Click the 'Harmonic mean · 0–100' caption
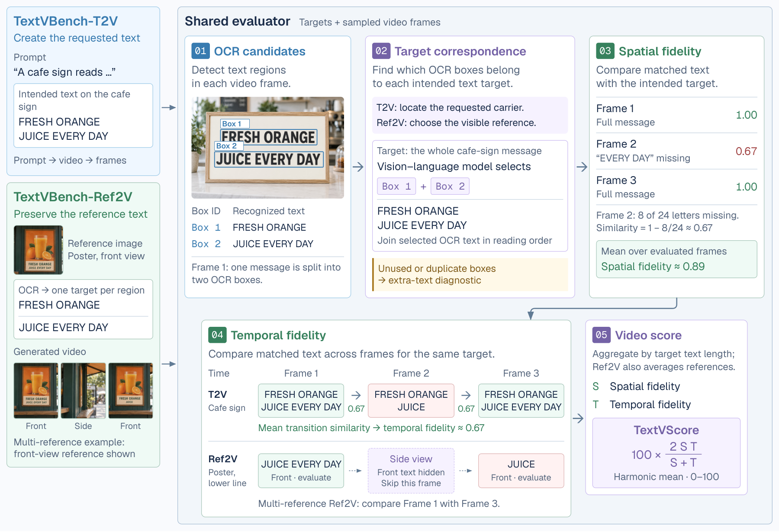 coord(666,477)
